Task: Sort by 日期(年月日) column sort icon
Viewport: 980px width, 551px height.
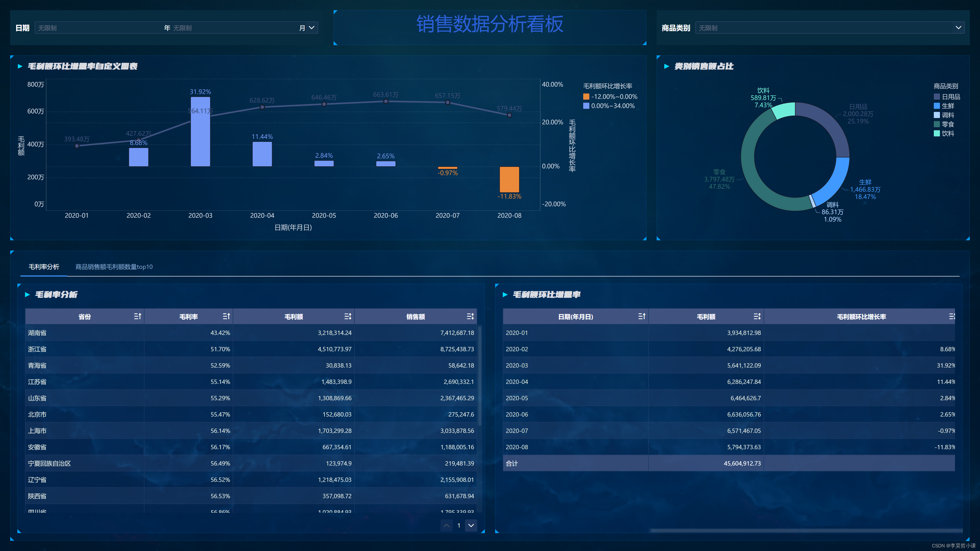Action: coord(642,316)
